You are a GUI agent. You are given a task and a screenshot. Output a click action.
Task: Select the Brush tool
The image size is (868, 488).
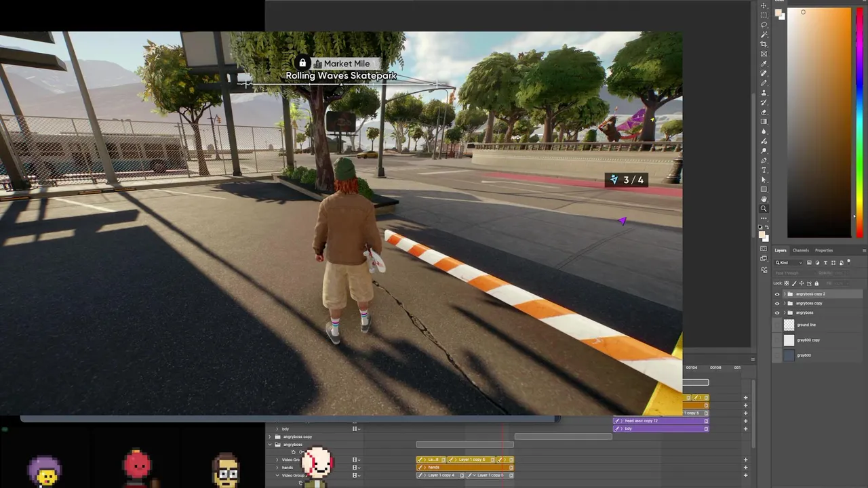(764, 83)
